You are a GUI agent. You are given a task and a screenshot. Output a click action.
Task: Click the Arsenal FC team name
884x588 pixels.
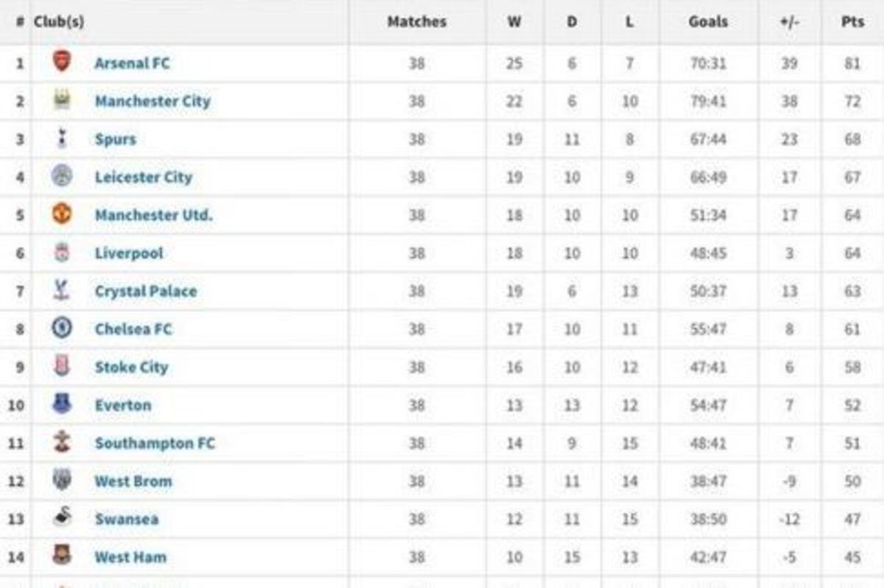click(x=133, y=63)
